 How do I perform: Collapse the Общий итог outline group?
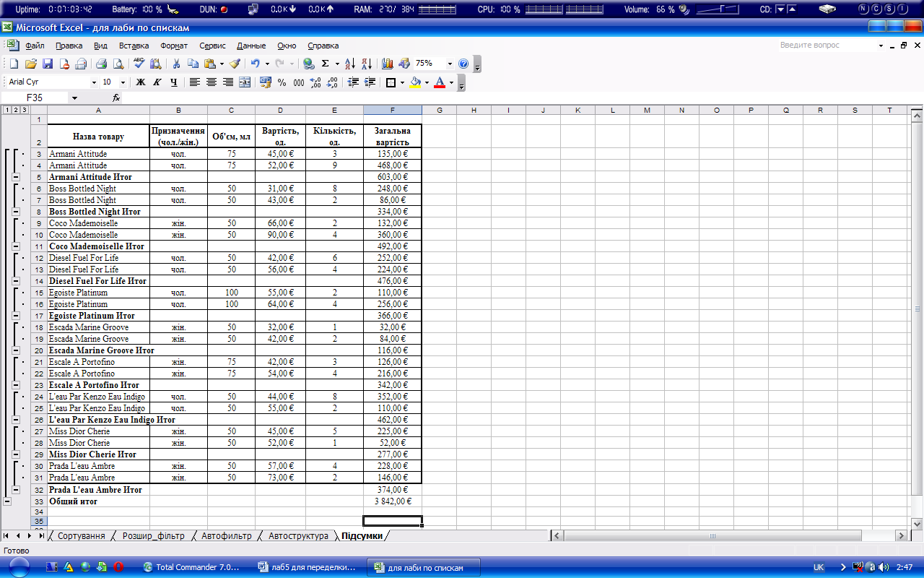7,501
